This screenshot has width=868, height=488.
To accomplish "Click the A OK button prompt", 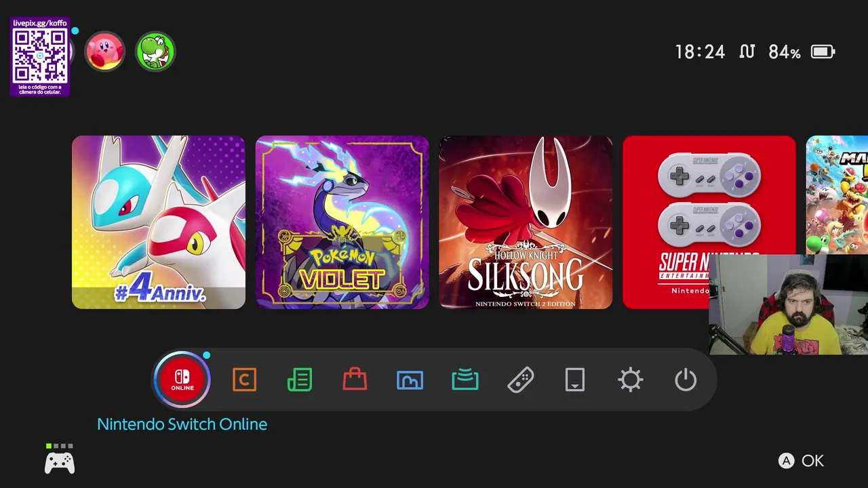I will (x=801, y=461).
